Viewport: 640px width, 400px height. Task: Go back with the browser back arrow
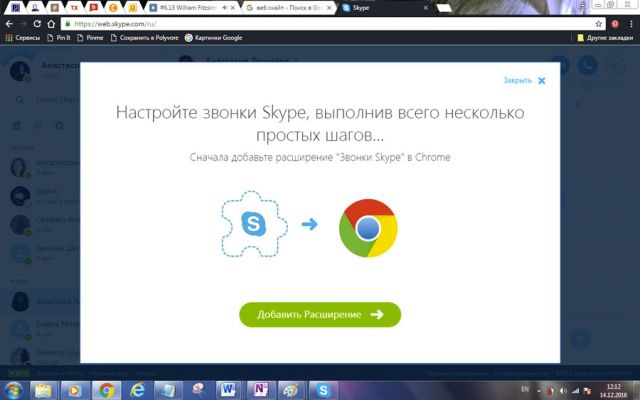tap(9, 24)
